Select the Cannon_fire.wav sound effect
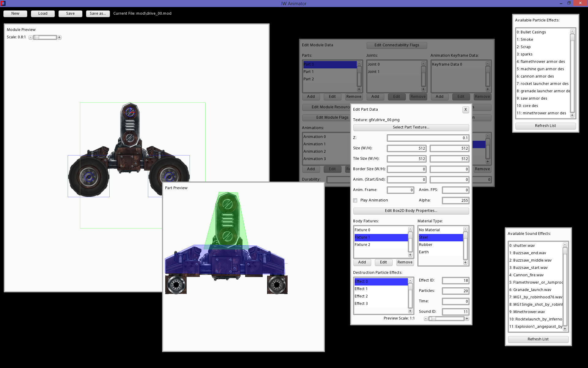 pyautogui.click(x=527, y=275)
